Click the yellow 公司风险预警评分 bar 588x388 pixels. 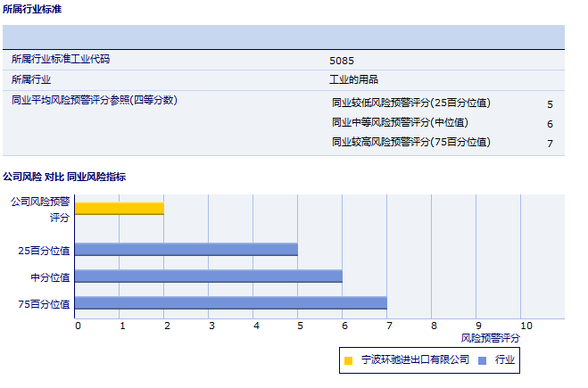pos(120,209)
